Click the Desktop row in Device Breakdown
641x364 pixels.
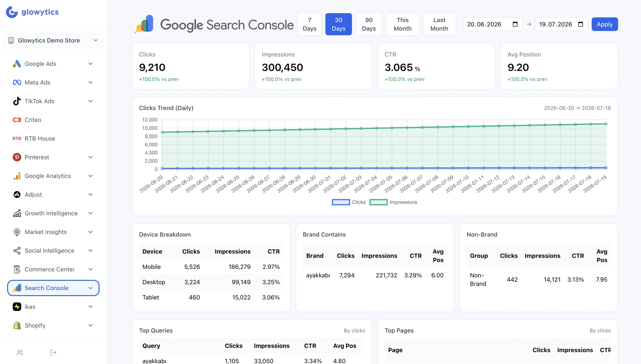pos(211,282)
